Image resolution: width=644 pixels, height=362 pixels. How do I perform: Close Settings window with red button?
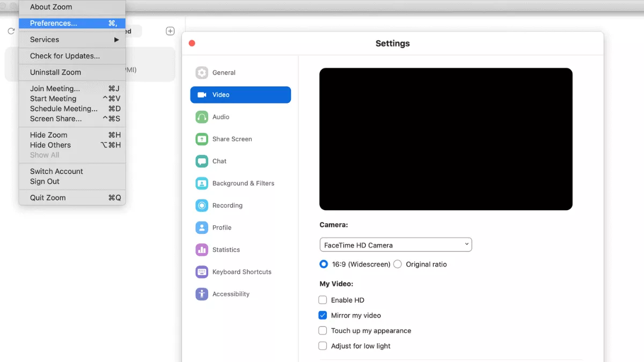pyautogui.click(x=192, y=43)
